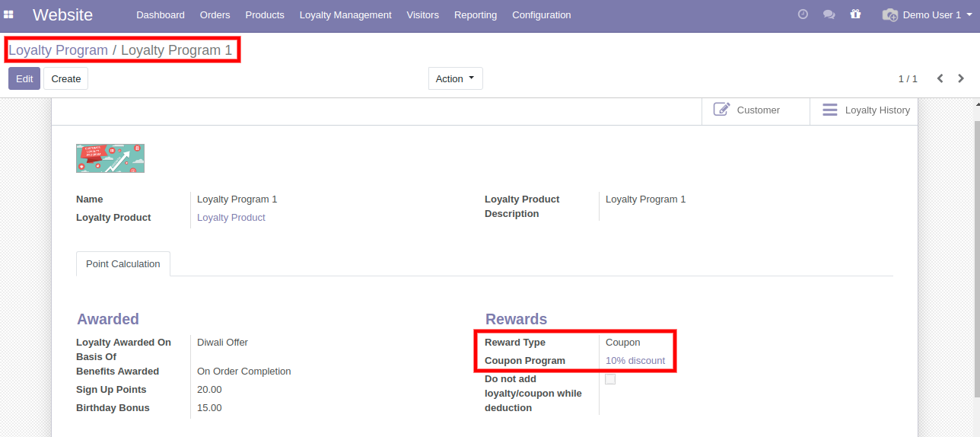The image size is (980, 437).
Task: Toggle 'Do not add loyalty/coupon' checkbox
Action: pos(610,379)
